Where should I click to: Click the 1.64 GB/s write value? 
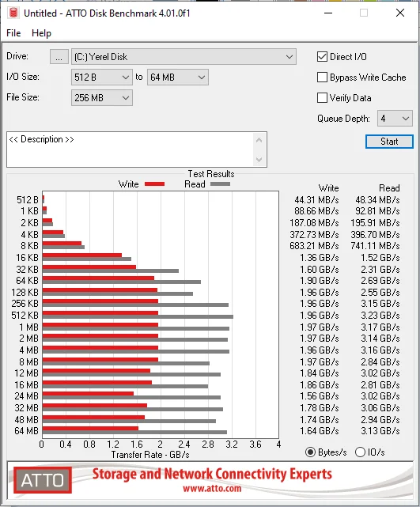click(320, 431)
